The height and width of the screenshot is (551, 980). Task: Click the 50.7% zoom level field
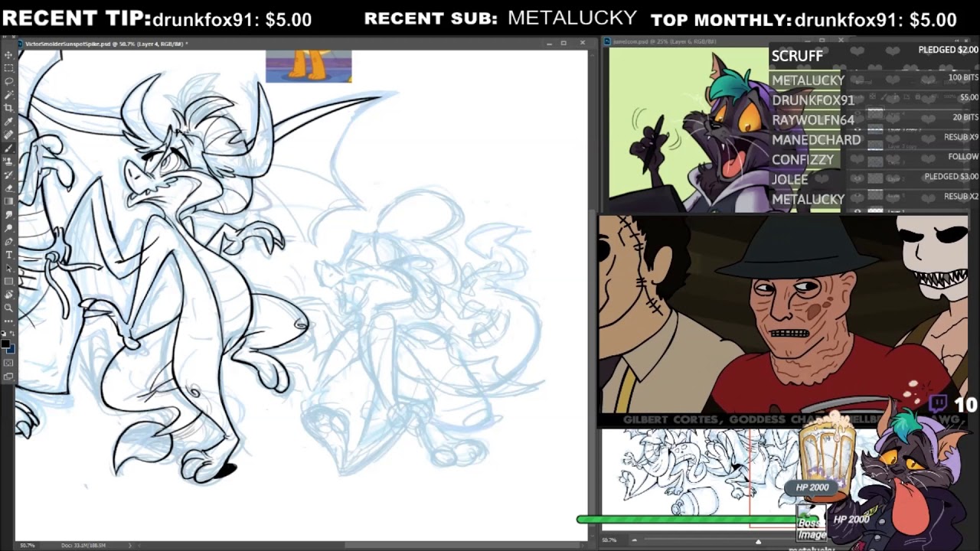(x=28, y=545)
